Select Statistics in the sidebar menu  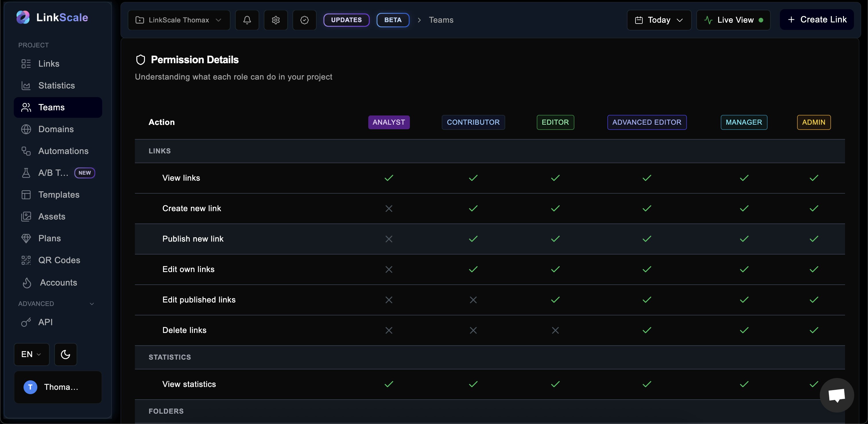pos(57,85)
